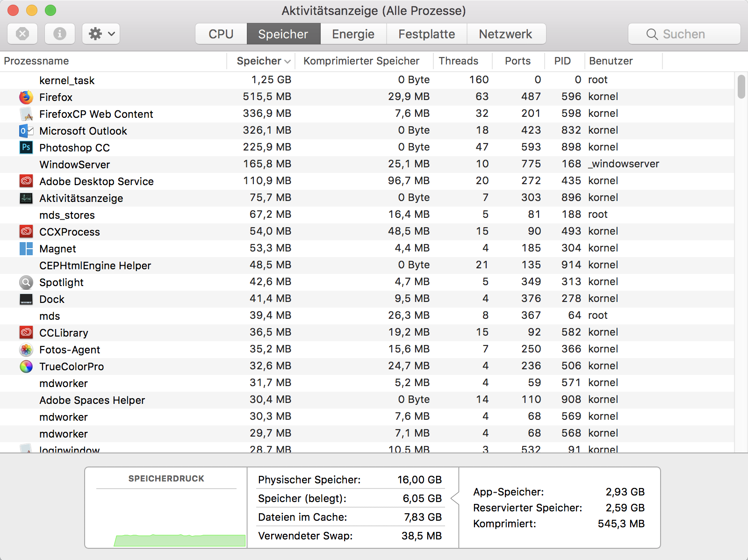Click the FirefoxCP Web Content icon

tap(26, 114)
